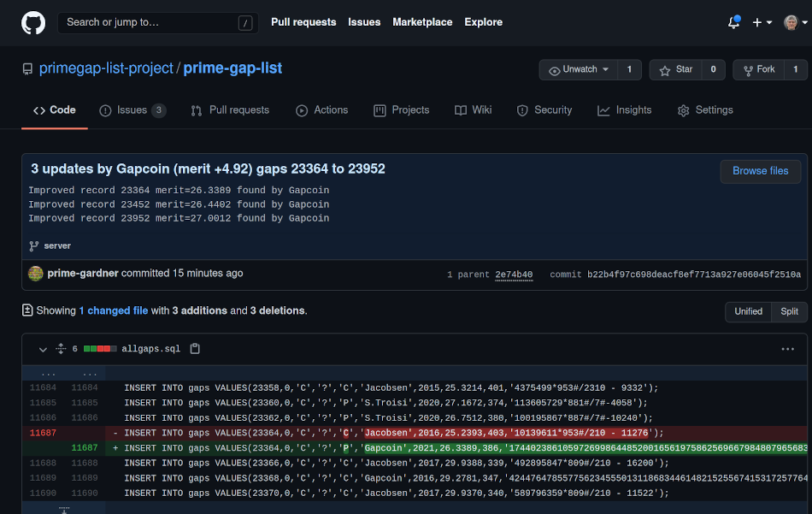
Task: Open the Security tab
Action: [x=544, y=109]
